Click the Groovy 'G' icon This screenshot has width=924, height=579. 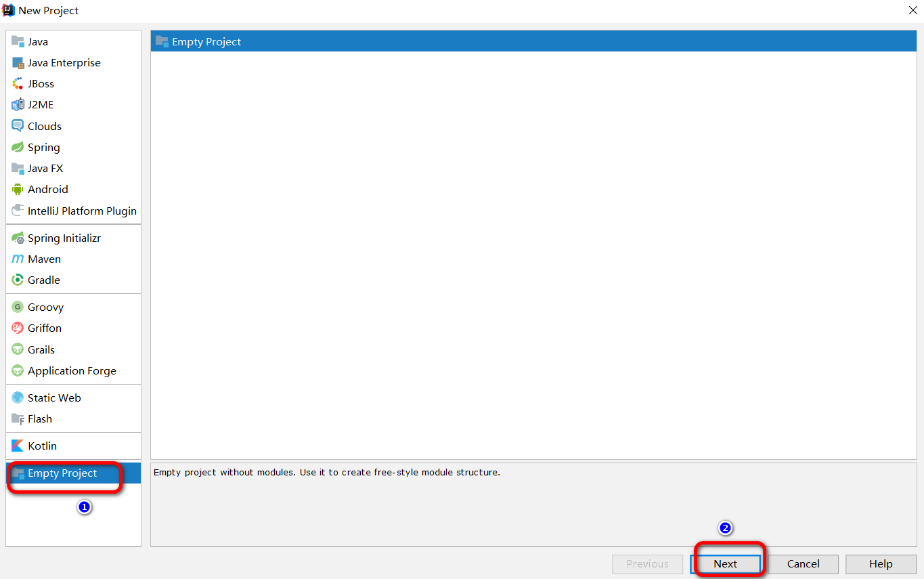(18, 307)
